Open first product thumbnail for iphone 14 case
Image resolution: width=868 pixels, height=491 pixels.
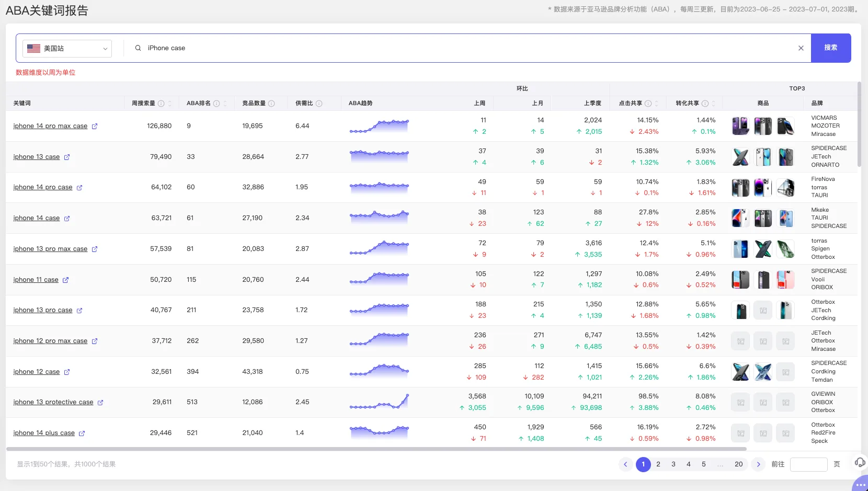point(740,218)
